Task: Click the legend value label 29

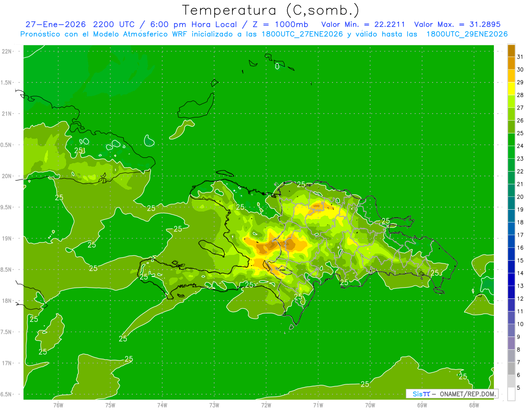Action: (x=520, y=82)
